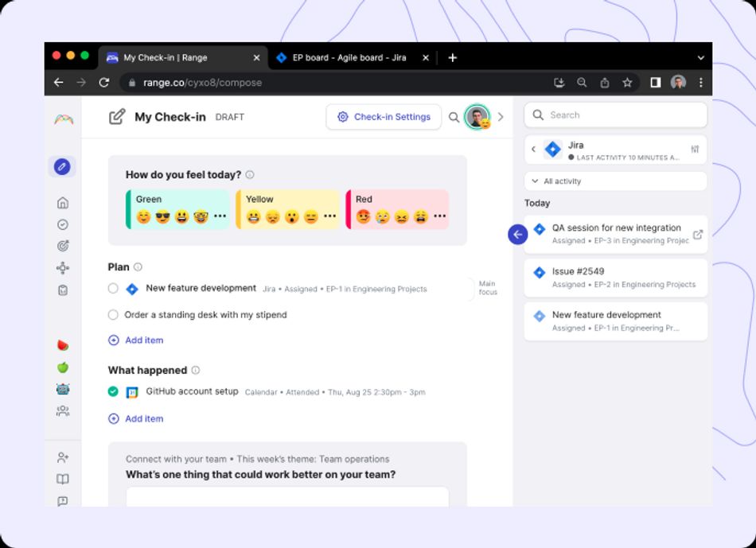The height and width of the screenshot is (548, 756).
Task: Select the surprised emoji under Yellow
Action: (292, 217)
